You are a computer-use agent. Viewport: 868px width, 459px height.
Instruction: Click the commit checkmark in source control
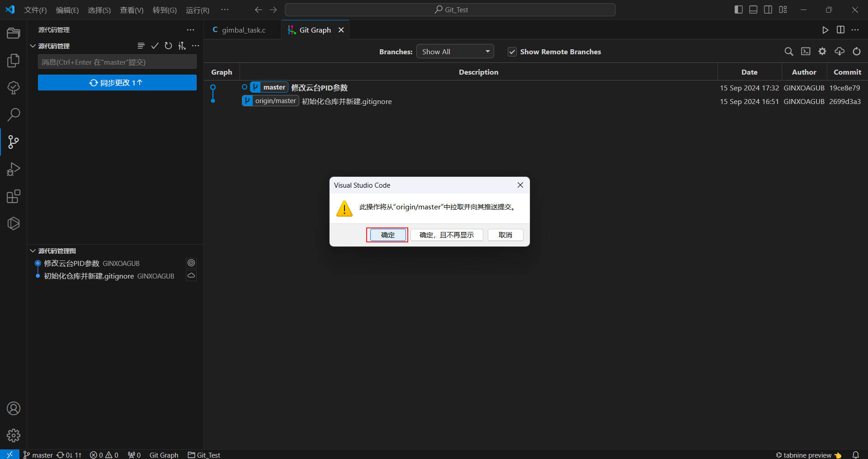click(x=155, y=46)
